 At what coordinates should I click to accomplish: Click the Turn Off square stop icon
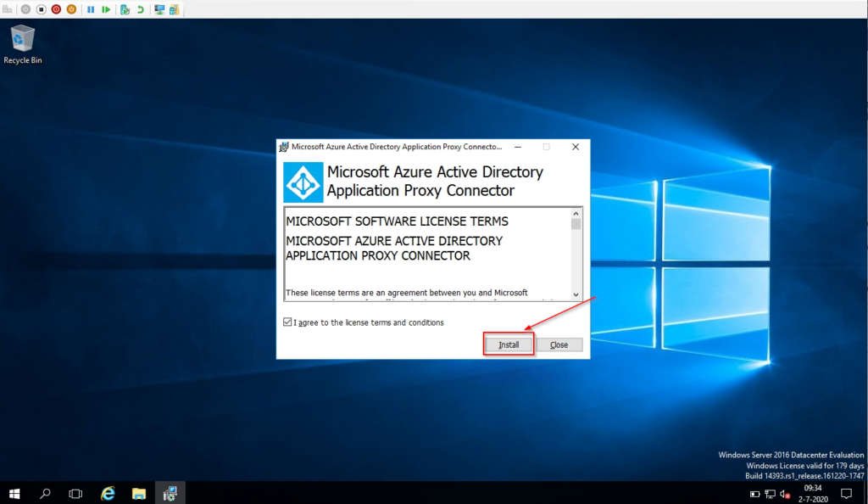click(41, 9)
